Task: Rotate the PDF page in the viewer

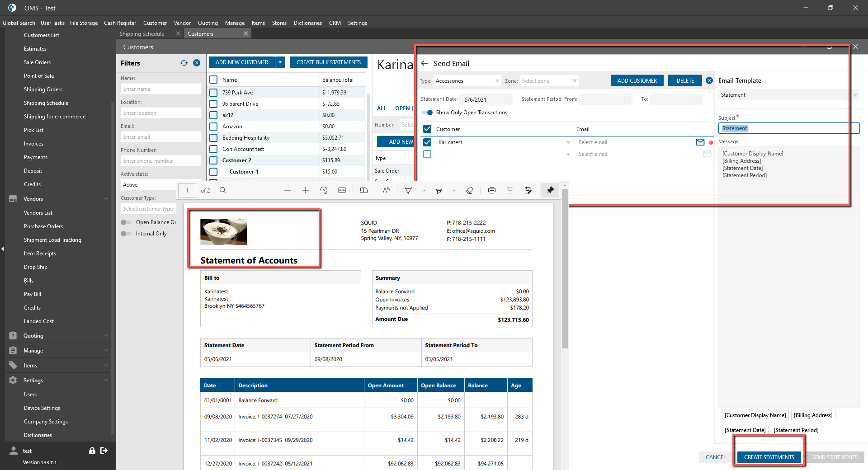Action: click(x=324, y=190)
